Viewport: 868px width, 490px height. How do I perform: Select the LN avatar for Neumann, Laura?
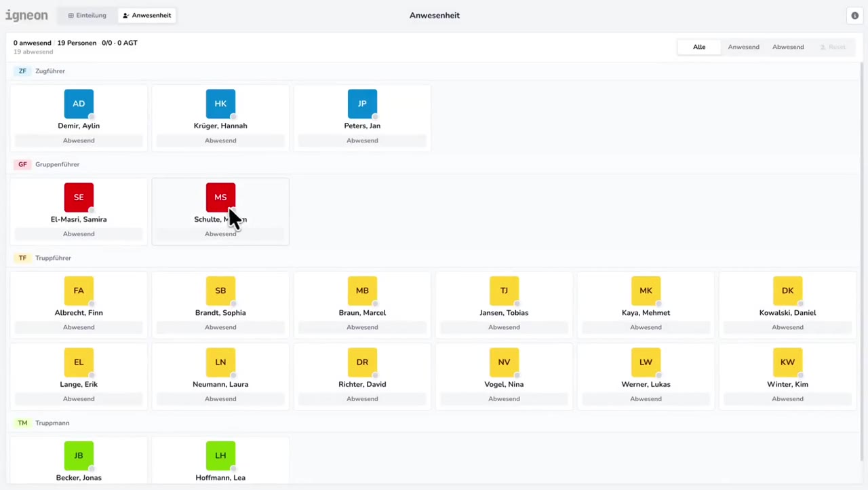(x=220, y=362)
